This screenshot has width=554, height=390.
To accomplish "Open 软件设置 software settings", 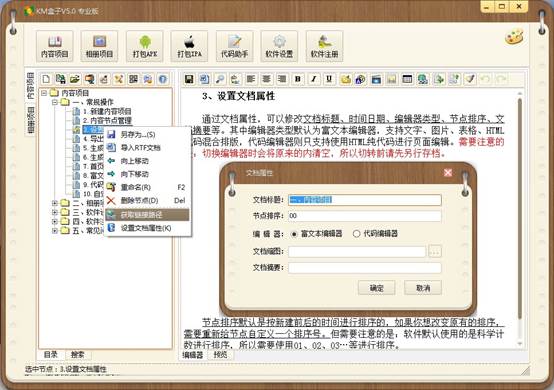I will (279, 46).
